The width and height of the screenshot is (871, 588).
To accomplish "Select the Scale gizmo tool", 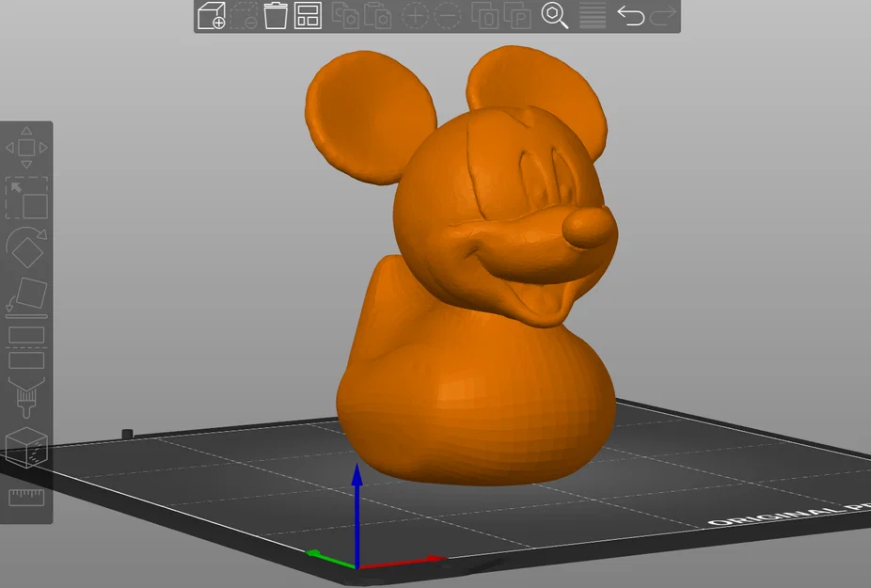I will (26, 198).
